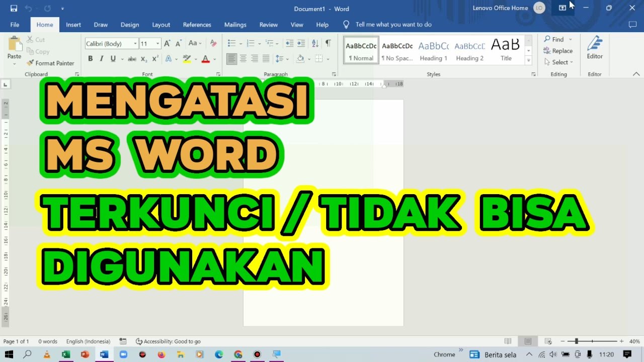Open the Review tab
Image resolution: width=644 pixels, height=362 pixels.
(x=269, y=25)
